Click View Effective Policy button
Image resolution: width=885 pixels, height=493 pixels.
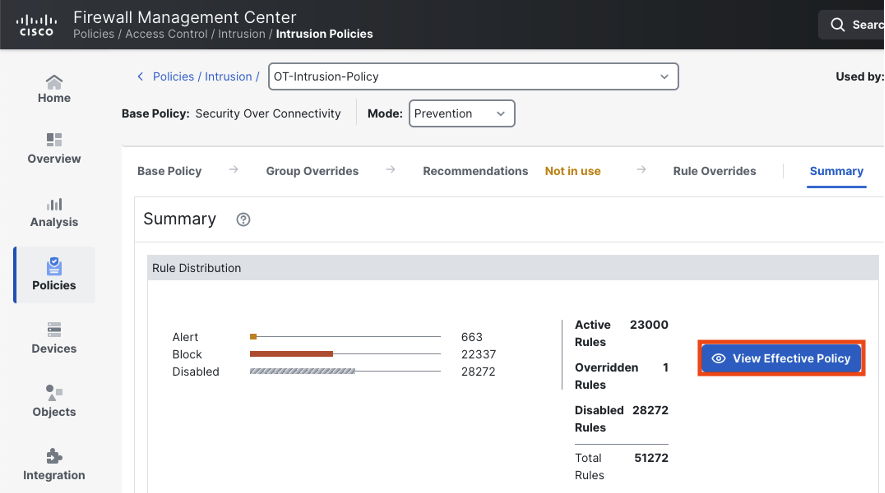(781, 359)
